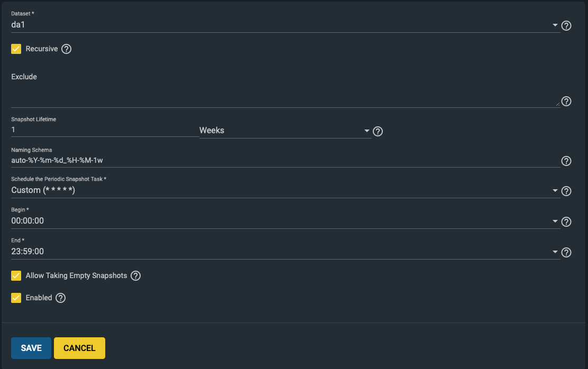Click the help icon beside Enabled
The width and height of the screenshot is (588, 369).
pos(61,298)
